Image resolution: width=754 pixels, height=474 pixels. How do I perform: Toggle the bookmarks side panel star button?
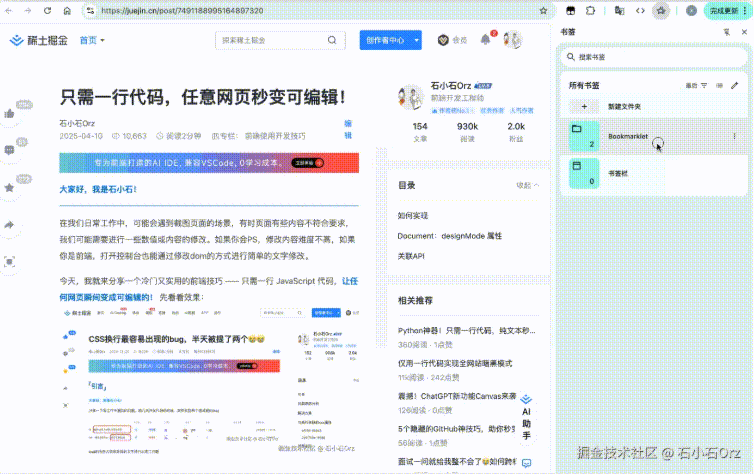tap(661, 11)
